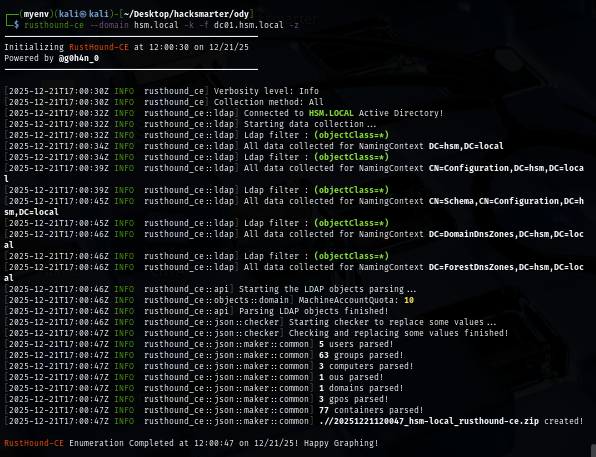Click 'Parsing LDAP objects finished!' message

pyautogui.click(x=314, y=312)
